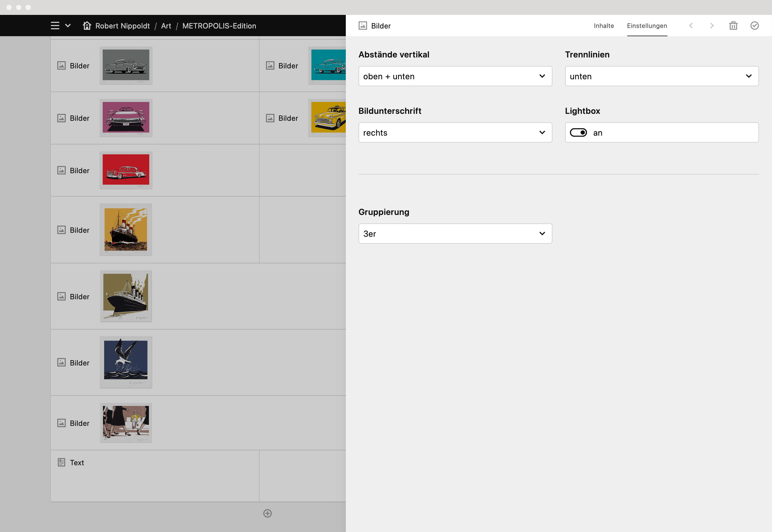This screenshot has width=772, height=532.
Task: Click the Bilder icon beside the orange steamship
Action: (61, 230)
